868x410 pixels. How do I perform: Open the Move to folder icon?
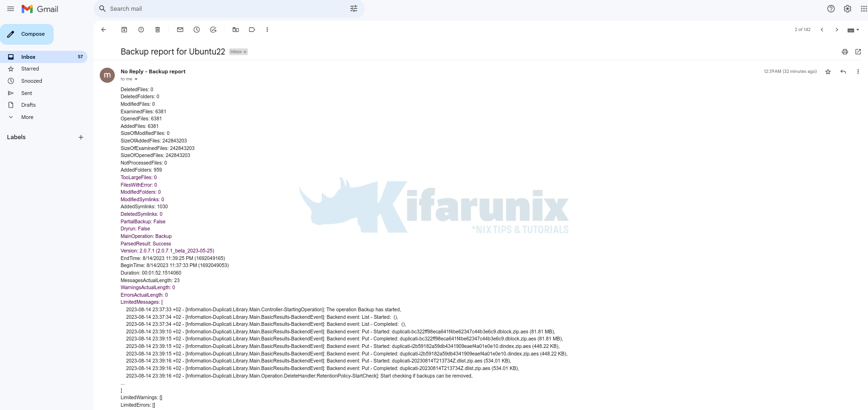click(236, 30)
